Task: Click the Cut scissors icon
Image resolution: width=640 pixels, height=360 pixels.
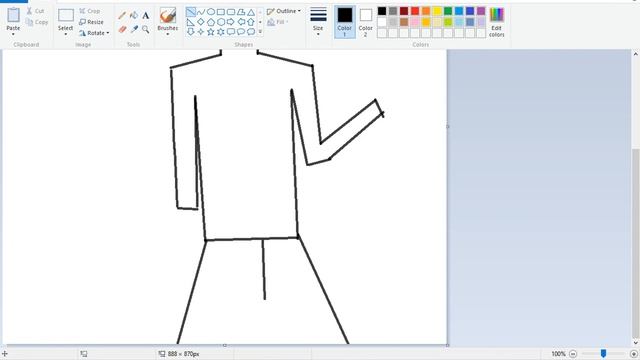Action: pyautogui.click(x=29, y=11)
